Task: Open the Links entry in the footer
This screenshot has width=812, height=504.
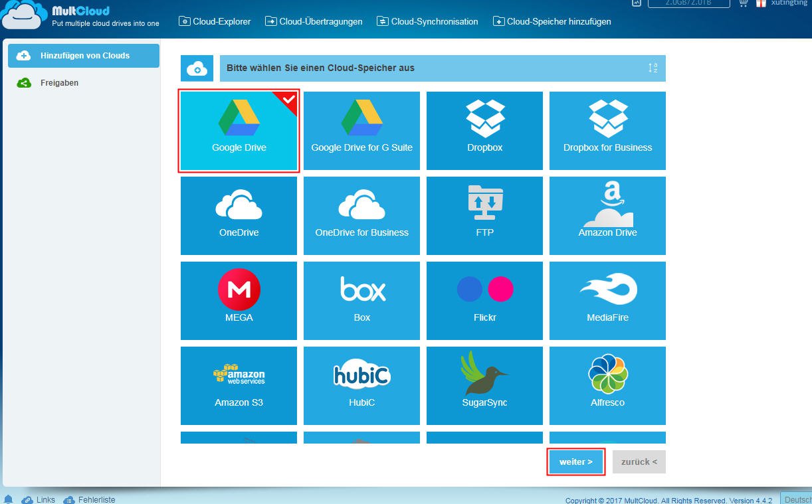Action: (x=39, y=499)
